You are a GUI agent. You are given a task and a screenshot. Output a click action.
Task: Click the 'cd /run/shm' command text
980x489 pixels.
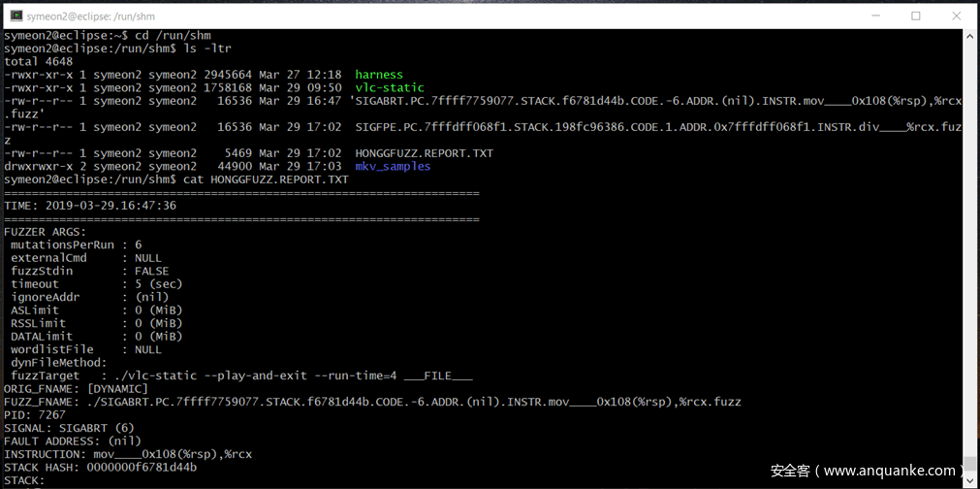point(173,35)
